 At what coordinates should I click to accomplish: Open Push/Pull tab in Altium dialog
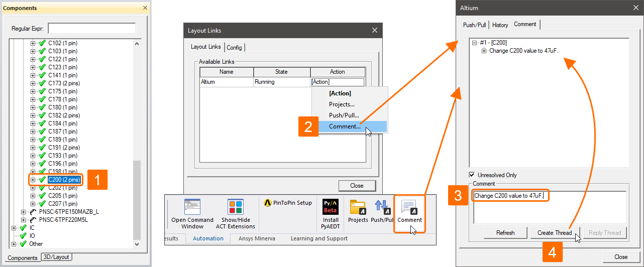(475, 25)
